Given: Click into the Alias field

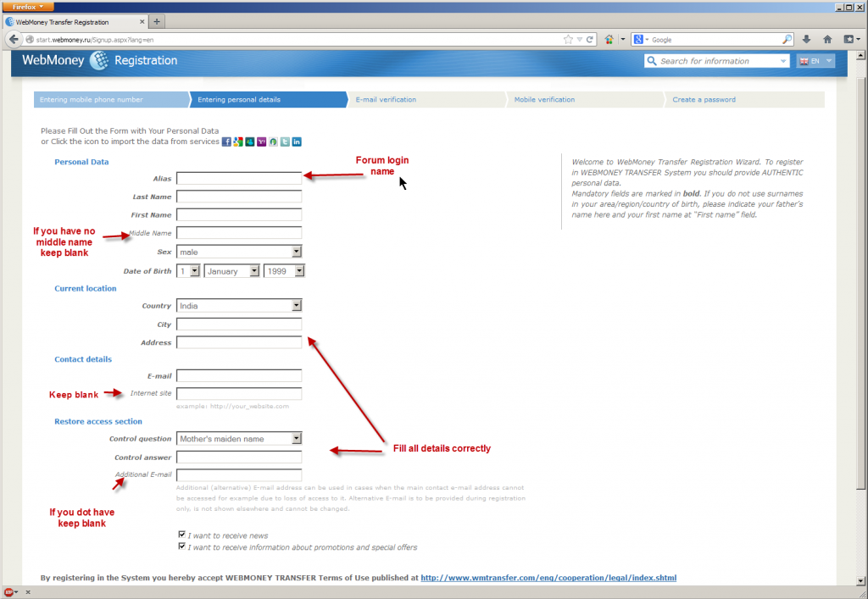Looking at the screenshot, I should 239,178.
